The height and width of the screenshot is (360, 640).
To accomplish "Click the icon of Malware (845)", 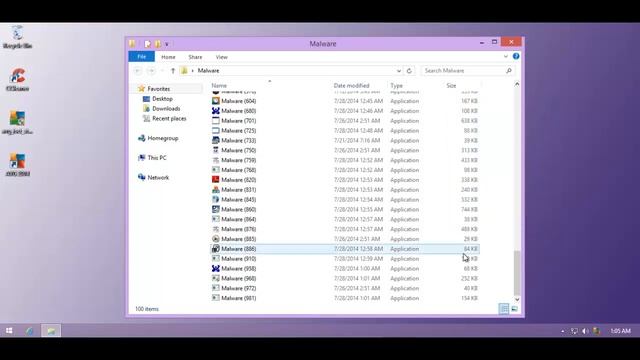I will [216, 199].
